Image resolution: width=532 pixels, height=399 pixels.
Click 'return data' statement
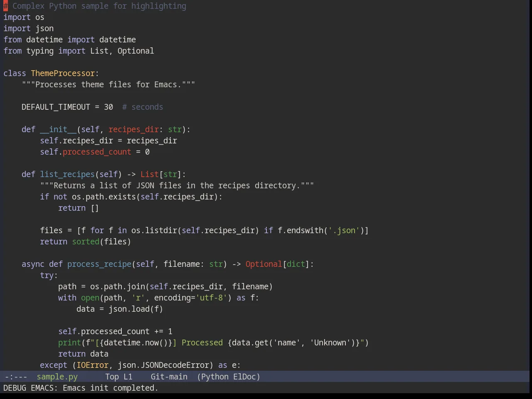pyautogui.click(x=83, y=354)
